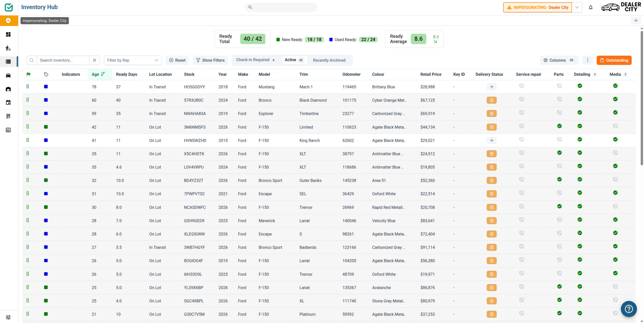Click the top global search box
Screen dimensions: 644x323
point(281,7)
